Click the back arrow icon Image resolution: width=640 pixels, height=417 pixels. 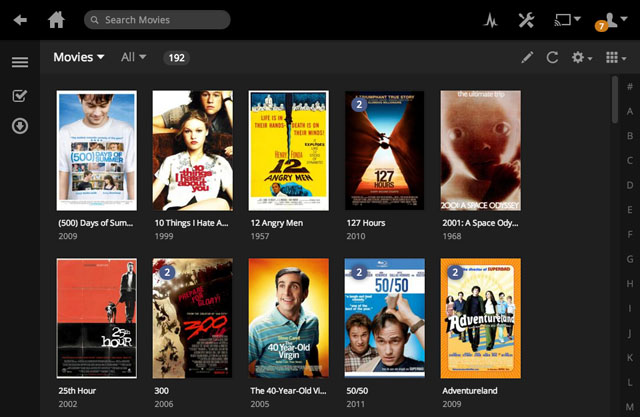(20, 20)
